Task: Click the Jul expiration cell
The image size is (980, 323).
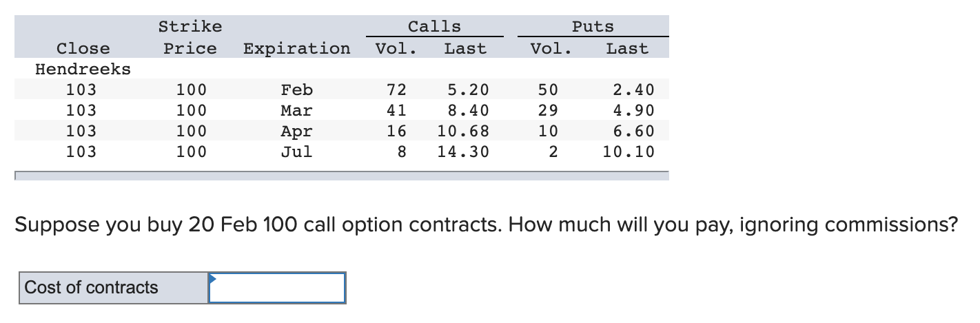Action: pyautogui.click(x=296, y=152)
